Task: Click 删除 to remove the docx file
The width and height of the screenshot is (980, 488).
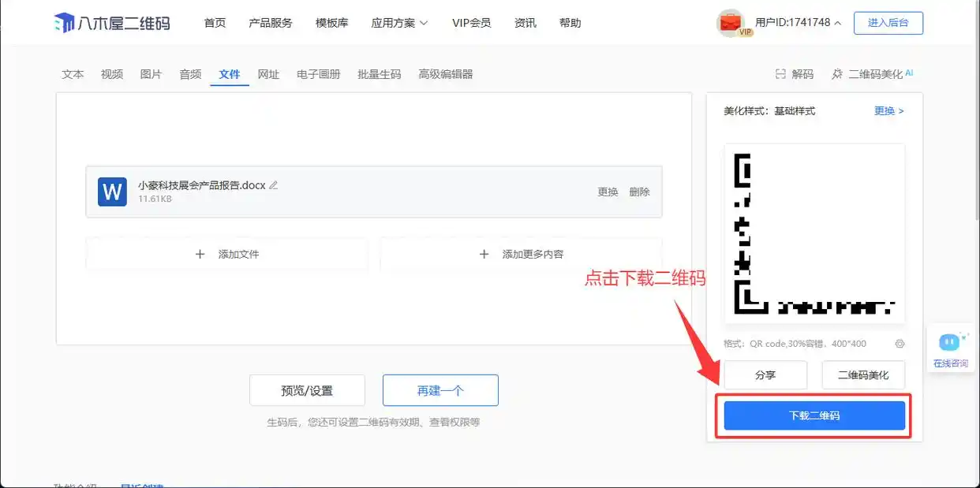Action: 640,192
